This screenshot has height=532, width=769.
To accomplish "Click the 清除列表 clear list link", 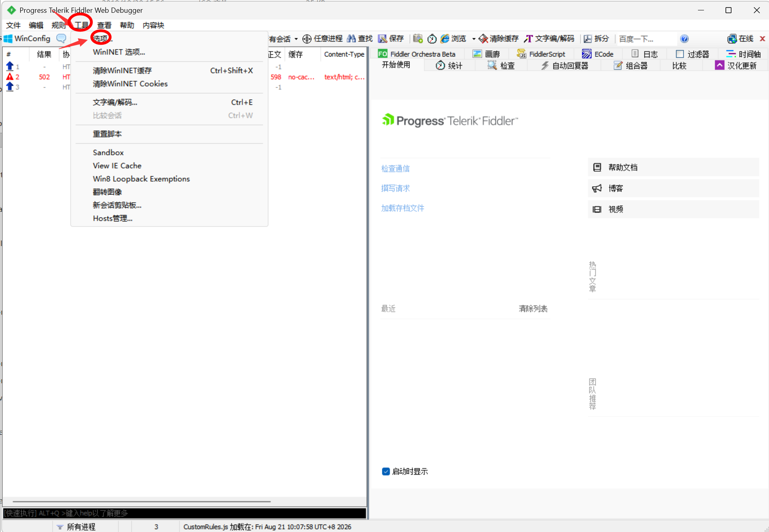I will 533,309.
